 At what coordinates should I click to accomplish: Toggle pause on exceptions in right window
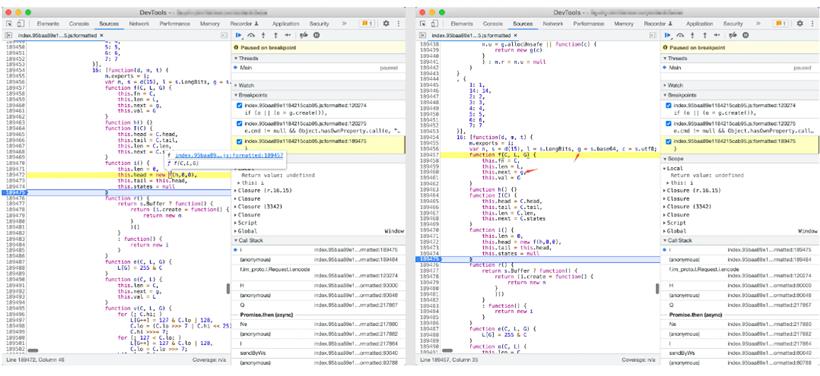tap(746, 35)
